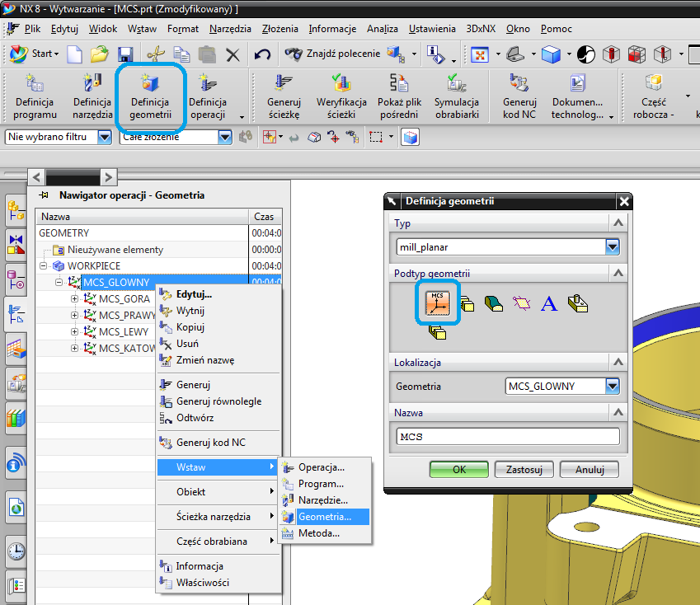Open the mill_planar type dropdown
700x605 pixels.
point(613,246)
